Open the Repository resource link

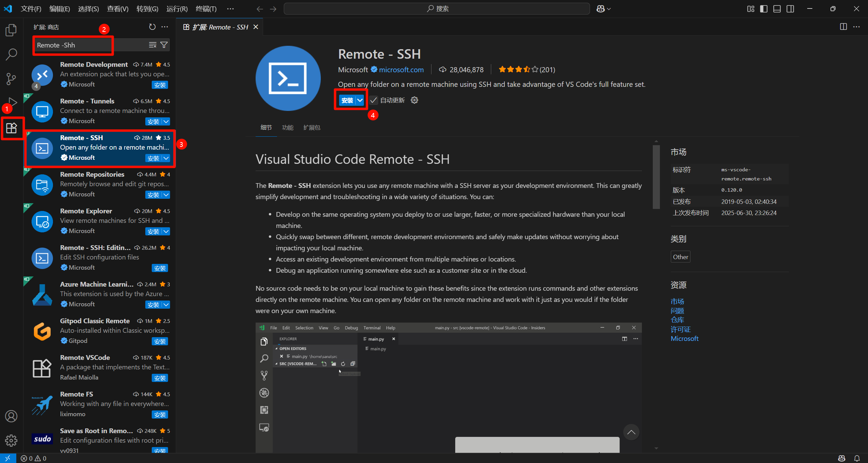tap(677, 320)
